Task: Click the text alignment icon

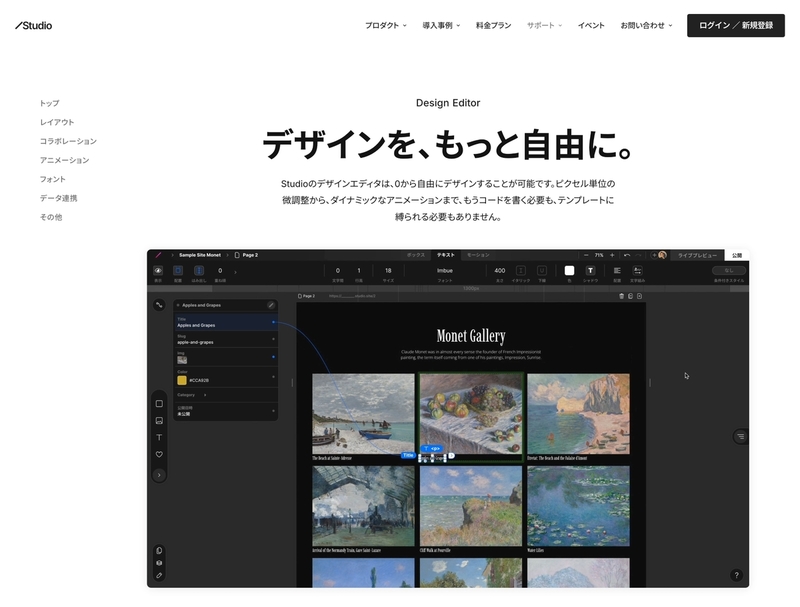Action: (x=617, y=270)
